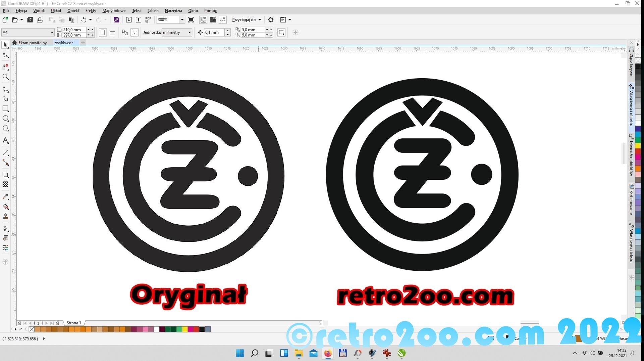
Task: Select the Ellipse tool
Action: (x=5, y=118)
